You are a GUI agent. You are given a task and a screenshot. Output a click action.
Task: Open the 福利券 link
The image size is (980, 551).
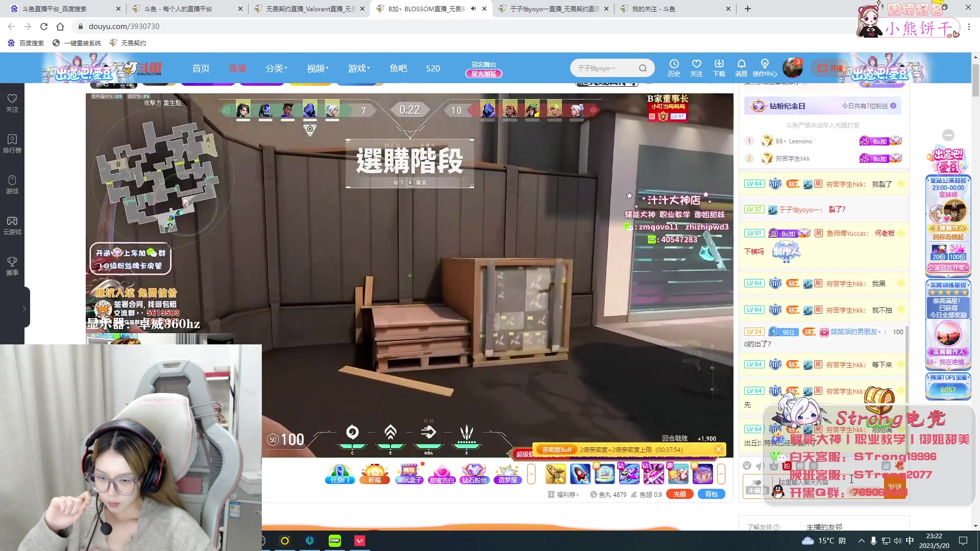pyautogui.click(x=563, y=494)
